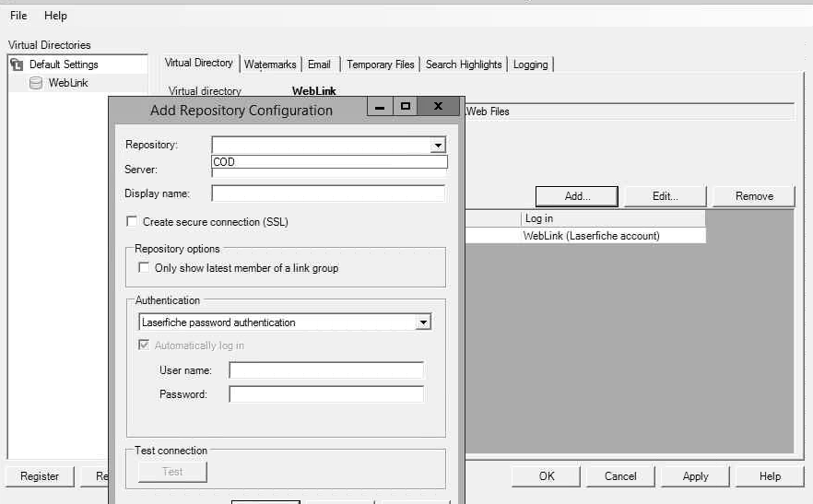Open the Repository dropdown arrow

pyautogui.click(x=438, y=146)
